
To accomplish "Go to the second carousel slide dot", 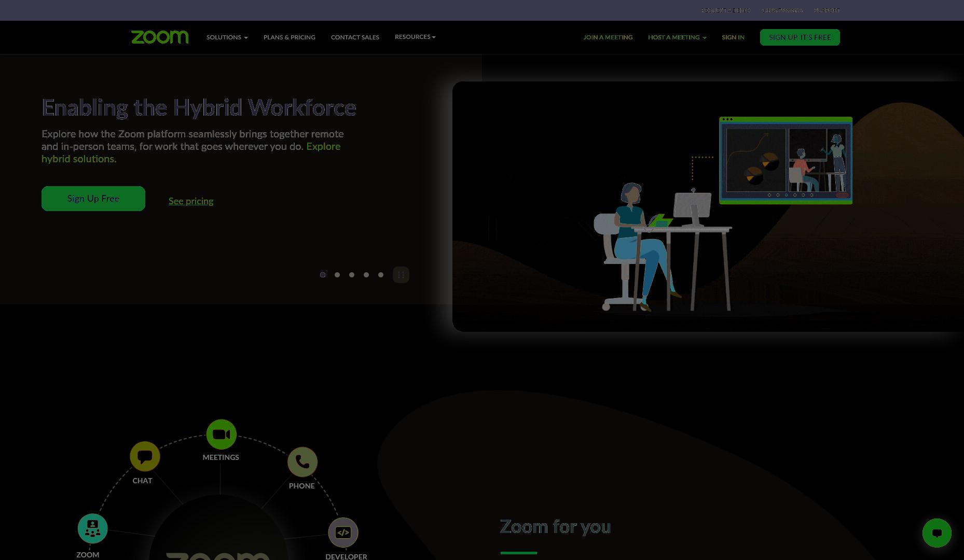I will click(337, 275).
